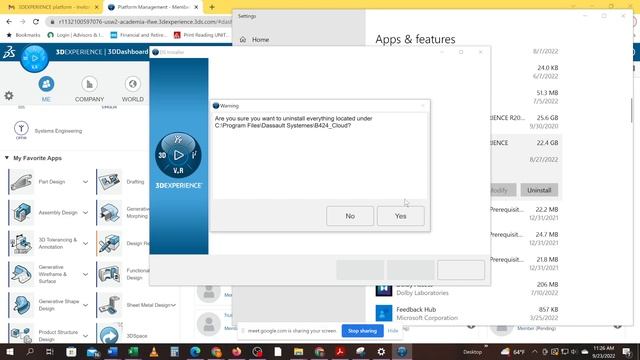Confirm uninstall by clicking Yes
The image size is (640, 360).
pyautogui.click(x=401, y=216)
